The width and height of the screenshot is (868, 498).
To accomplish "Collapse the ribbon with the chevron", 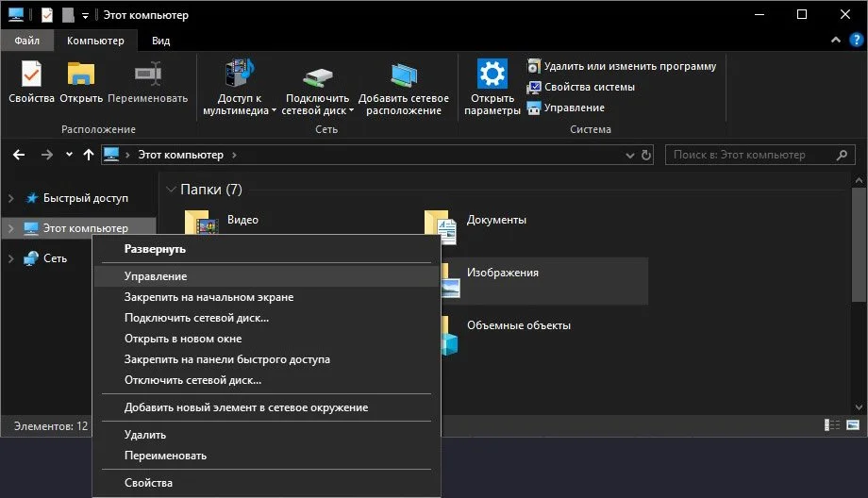I will click(x=836, y=40).
